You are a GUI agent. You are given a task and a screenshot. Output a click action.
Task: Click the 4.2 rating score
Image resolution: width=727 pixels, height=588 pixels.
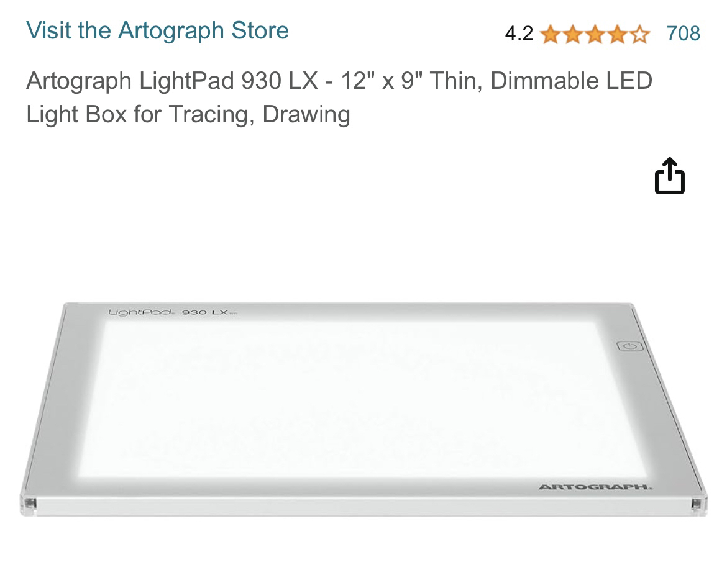(519, 34)
